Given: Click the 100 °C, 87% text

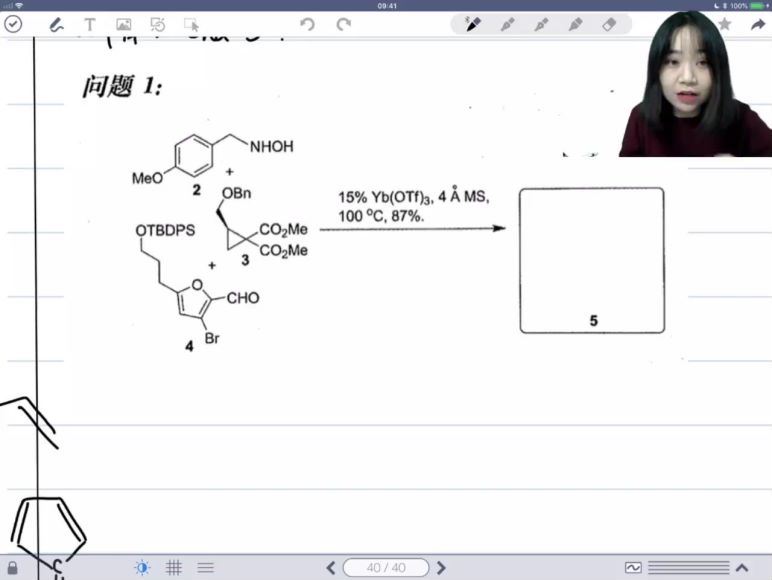Looking at the screenshot, I should pos(381,216).
